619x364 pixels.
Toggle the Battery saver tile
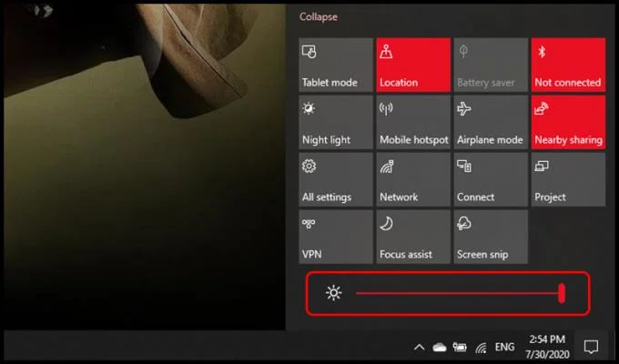pos(491,66)
